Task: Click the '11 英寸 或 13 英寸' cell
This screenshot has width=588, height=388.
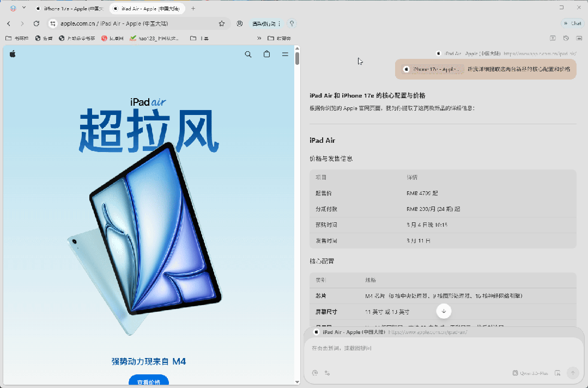Action: coord(387,312)
